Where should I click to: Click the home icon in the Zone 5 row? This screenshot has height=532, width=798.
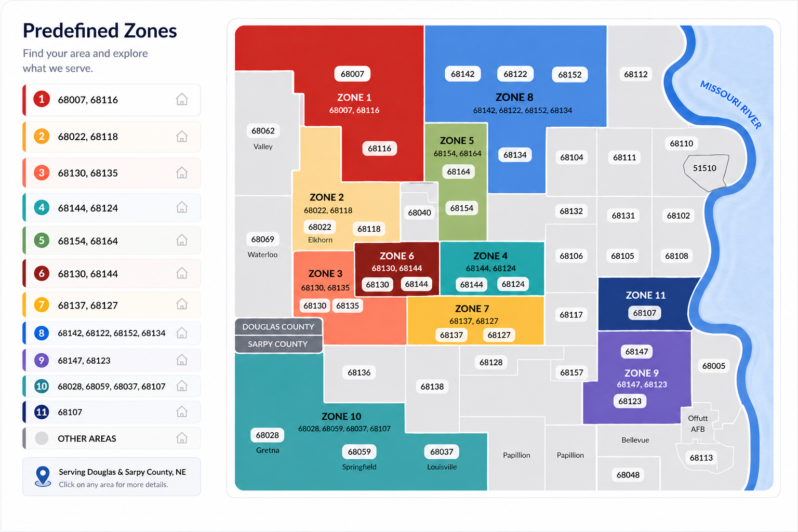point(182,240)
